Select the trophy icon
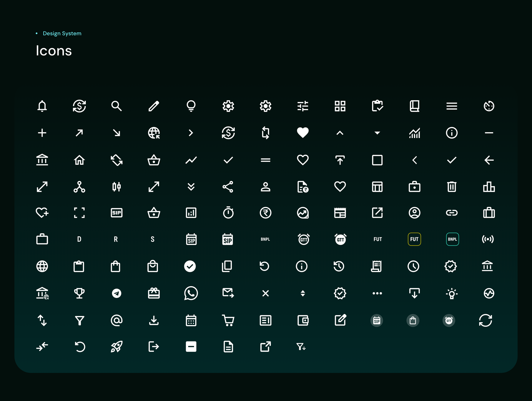Image resolution: width=532 pixels, height=401 pixels. (x=79, y=293)
